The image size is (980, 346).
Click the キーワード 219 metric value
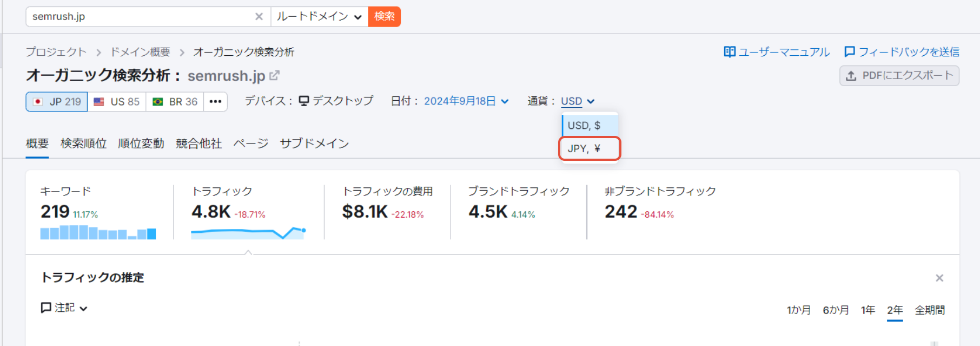click(55, 212)
